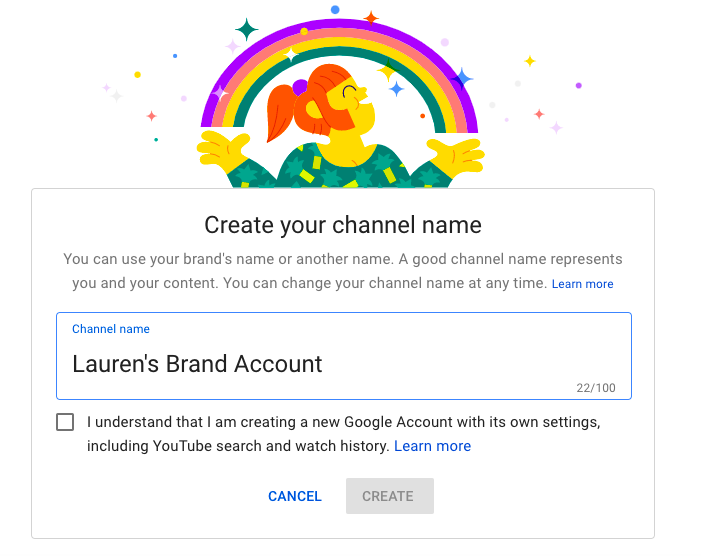This screenshot has width=701, height=556.
Task: Click the CANCEL button
Action: click(295, 496)
